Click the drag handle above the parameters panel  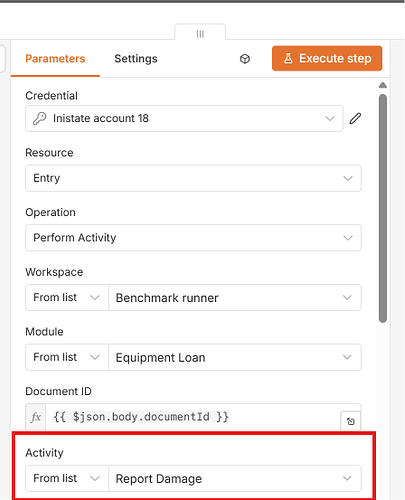[x=200, y=34]
